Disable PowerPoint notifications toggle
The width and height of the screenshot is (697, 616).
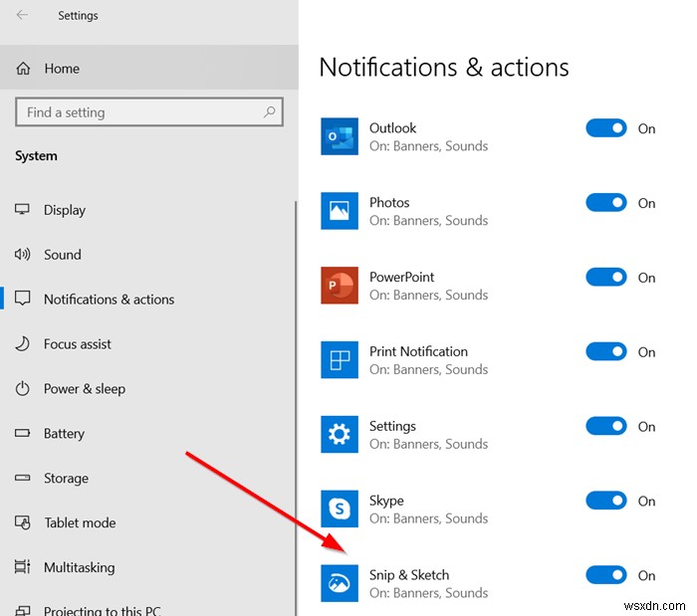click(605, 277)
